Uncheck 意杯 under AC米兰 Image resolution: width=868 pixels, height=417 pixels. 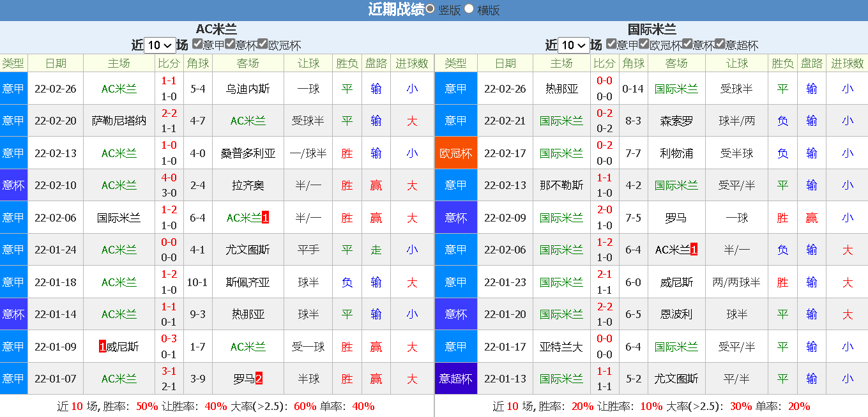[x=231, y=44]
